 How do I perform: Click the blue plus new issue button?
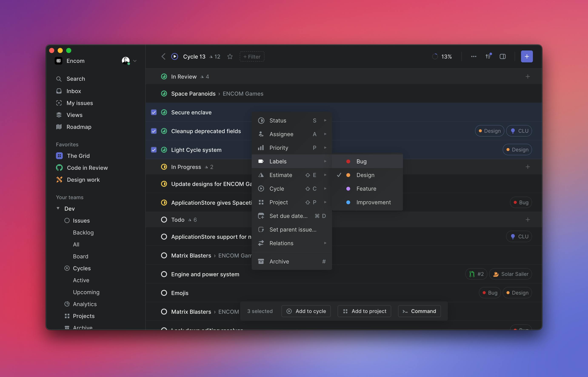tap(527, 57)
